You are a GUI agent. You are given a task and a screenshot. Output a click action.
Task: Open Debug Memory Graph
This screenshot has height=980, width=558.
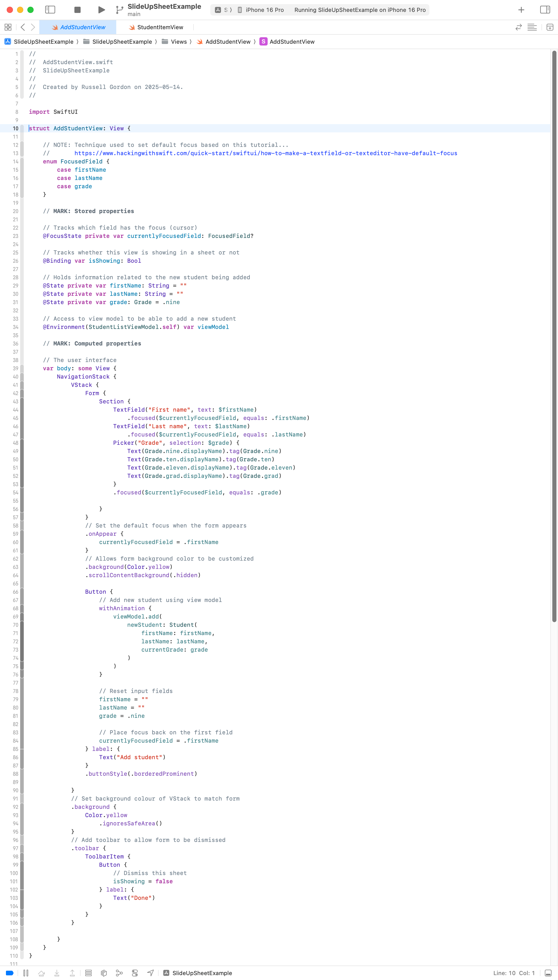coord(119,973)
